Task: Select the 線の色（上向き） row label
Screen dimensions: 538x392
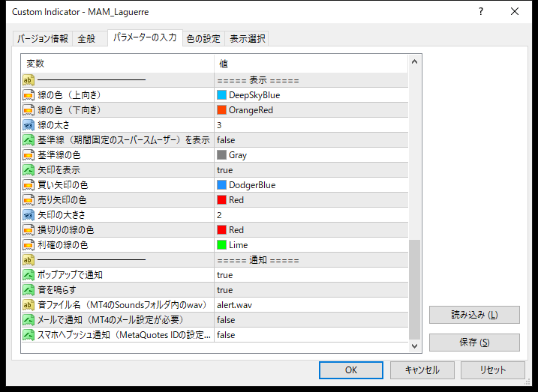Action: click(69, 95)
